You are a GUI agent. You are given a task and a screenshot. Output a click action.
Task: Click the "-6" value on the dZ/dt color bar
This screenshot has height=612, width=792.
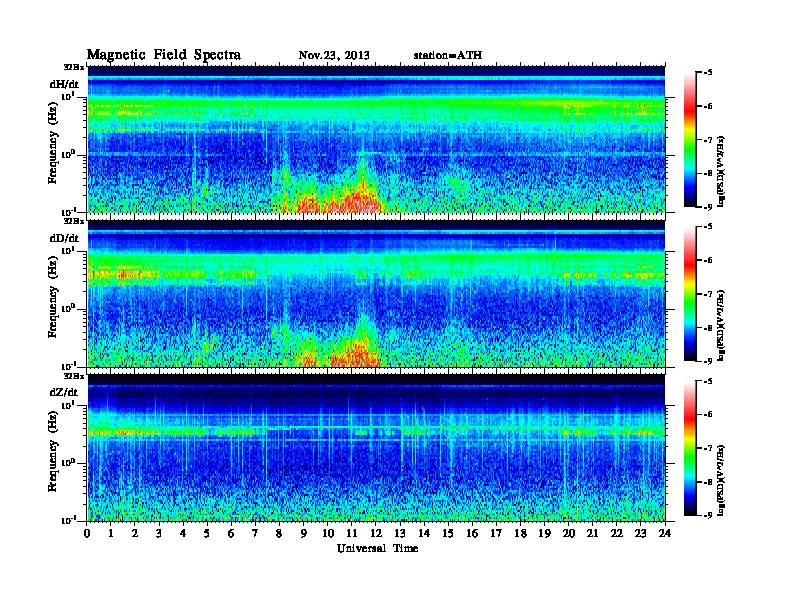coord(708,415)
